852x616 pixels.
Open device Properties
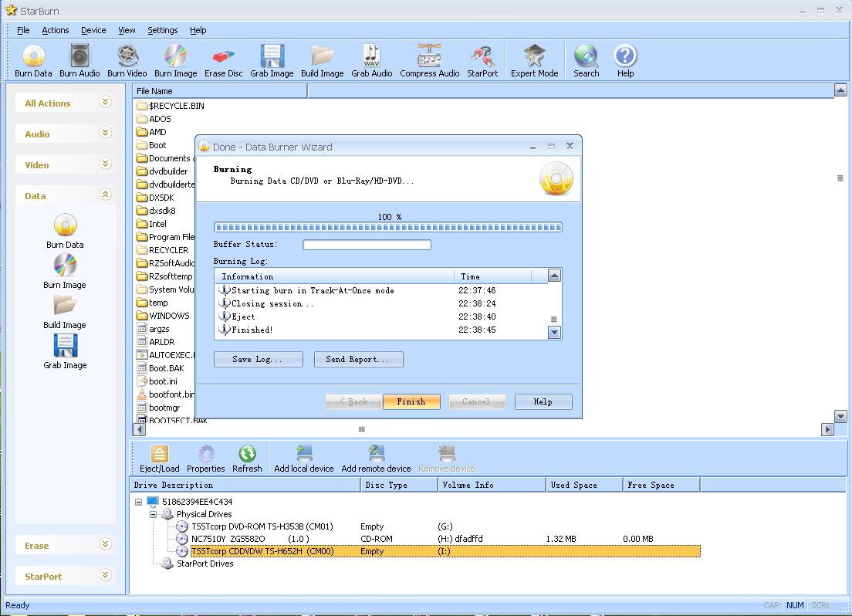(x=205, y=459)
